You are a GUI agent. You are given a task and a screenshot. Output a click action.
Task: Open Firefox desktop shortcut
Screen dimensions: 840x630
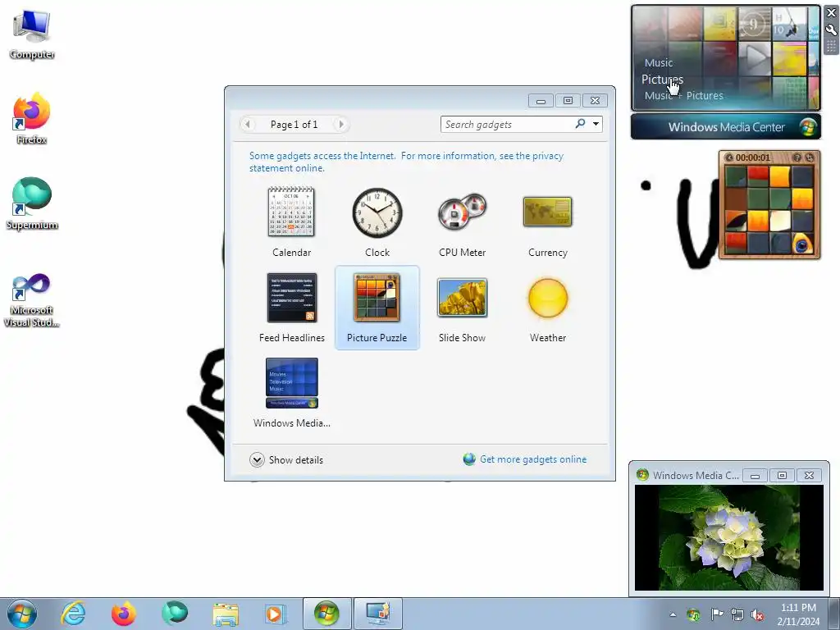pyautogui.click(x=32, y=119)
